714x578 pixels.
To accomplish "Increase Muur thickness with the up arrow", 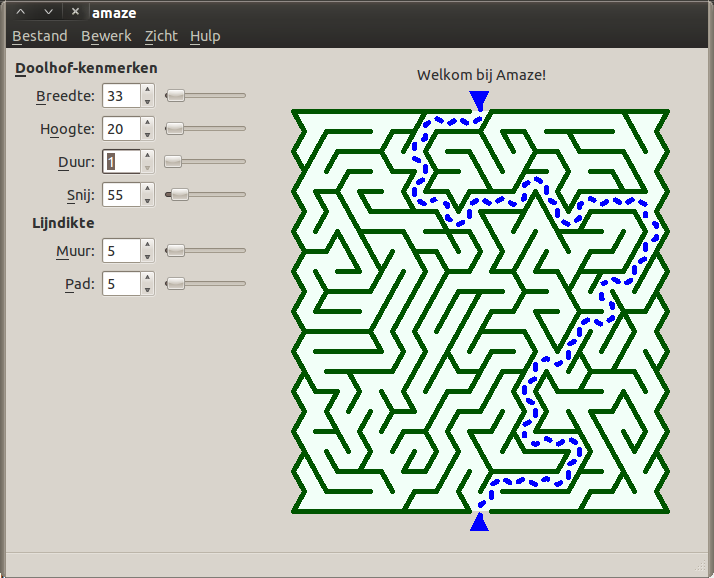I will pos(148,245).
